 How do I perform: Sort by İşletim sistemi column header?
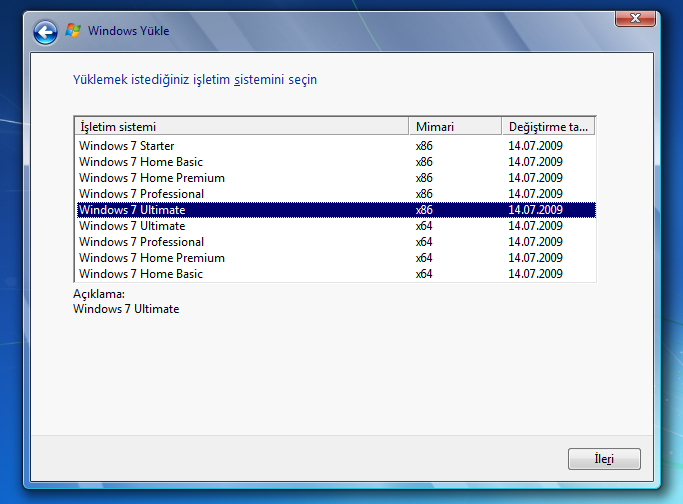point(242,126)
